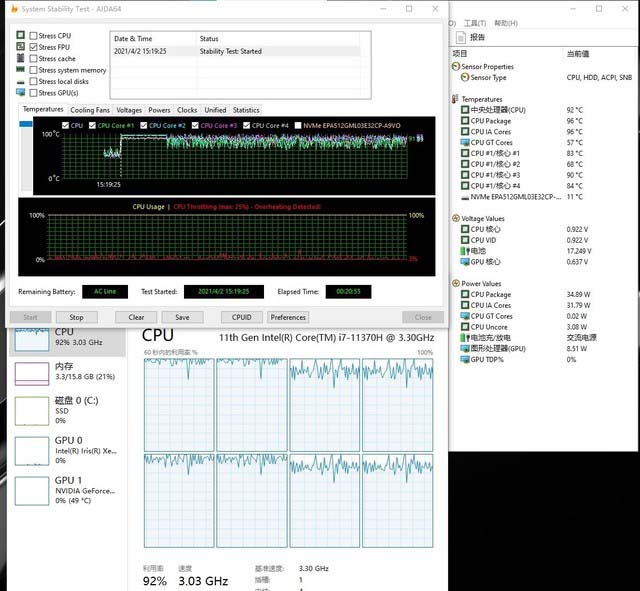Click the FPU icon beside Stress FPU
The height and width of the screenshot is (591, 640).
(x=20, y=47)
